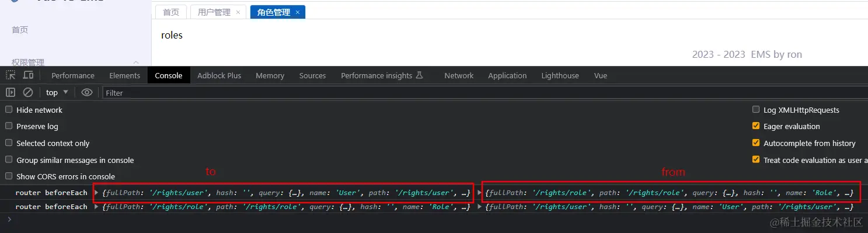Viewport: 868px width, 233px height.
Task: Collapse the 权限管理 sidebar menu chevron
Action: pos(136,62)
